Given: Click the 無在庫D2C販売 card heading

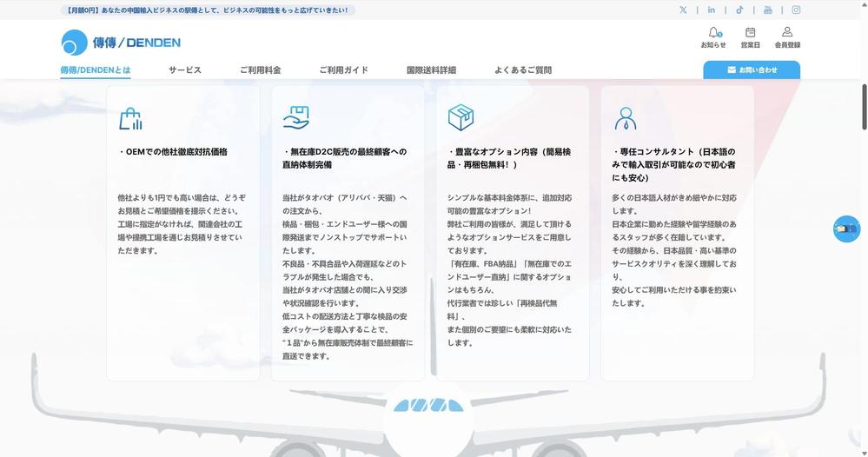Looking at the screenshot, I should [344, 158].
